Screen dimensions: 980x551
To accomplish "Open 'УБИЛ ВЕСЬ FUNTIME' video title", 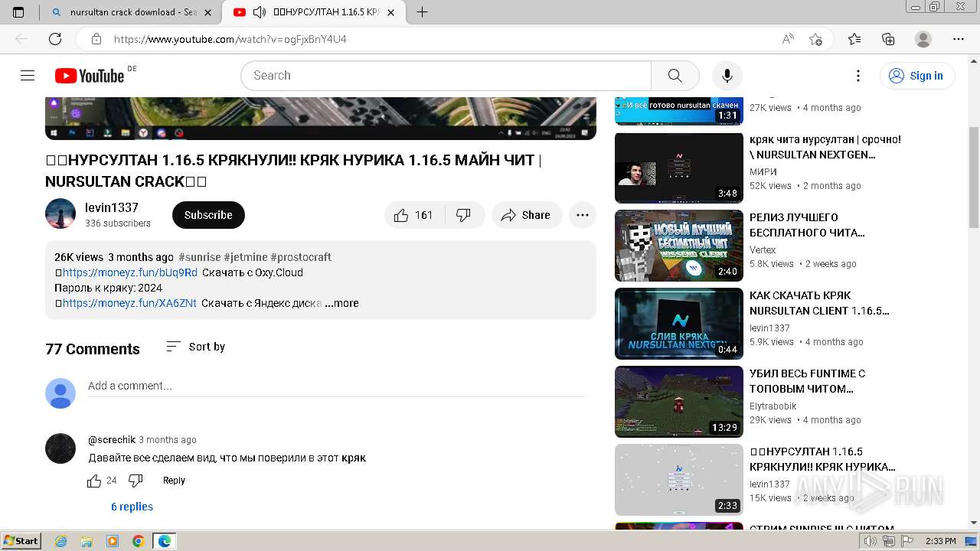I will 807,381.
